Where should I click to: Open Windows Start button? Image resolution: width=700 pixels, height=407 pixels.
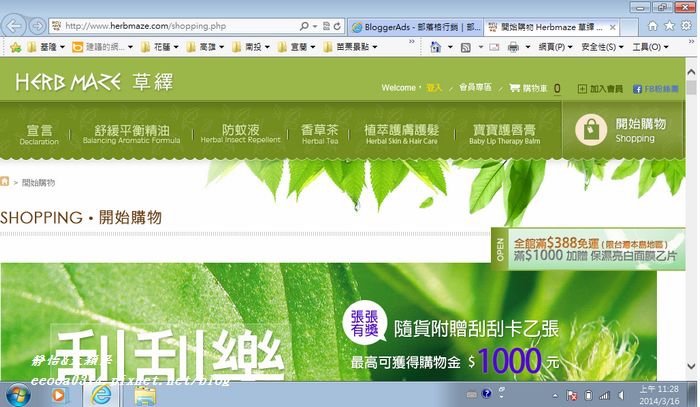click(x=17, y=395)
